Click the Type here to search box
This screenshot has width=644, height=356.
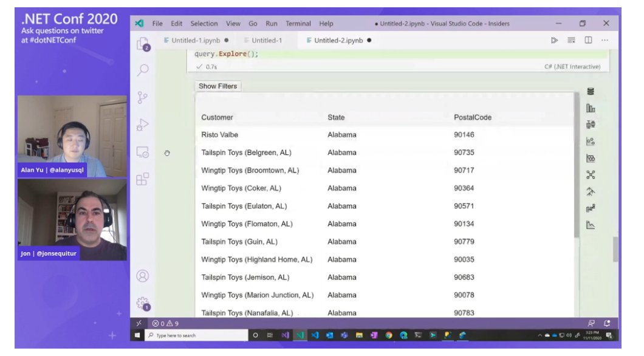tap(197, 335)
